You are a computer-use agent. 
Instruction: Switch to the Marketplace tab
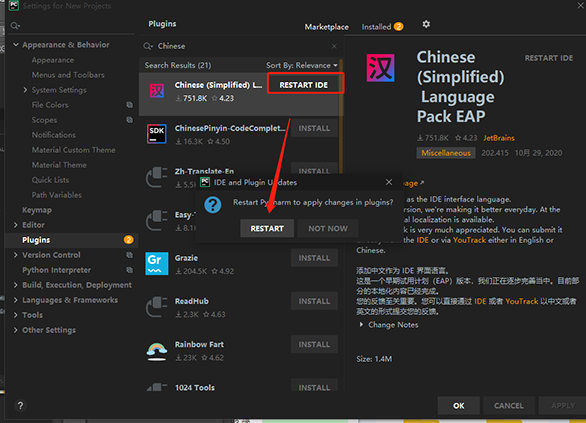pyautogui.click(x=326, y=27)
